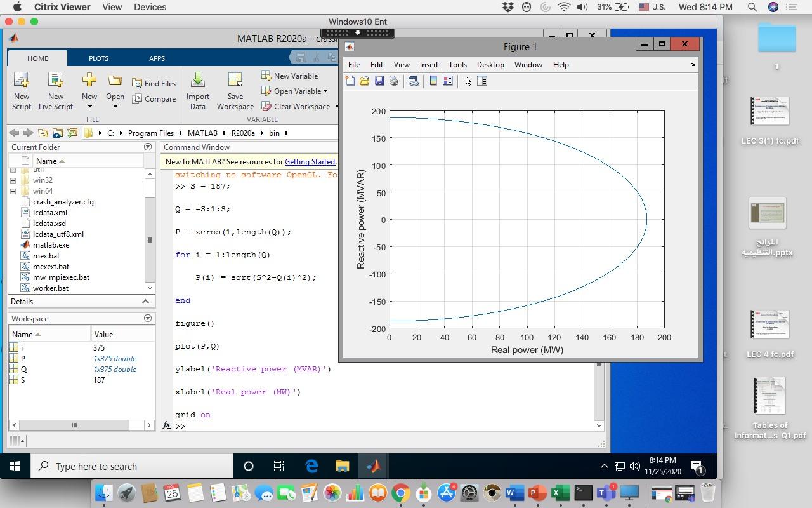Click Insert Colorbar icon in figure toolbar
Image resolution: width=812 pixels, height=508 pixels.
[433, 81]
